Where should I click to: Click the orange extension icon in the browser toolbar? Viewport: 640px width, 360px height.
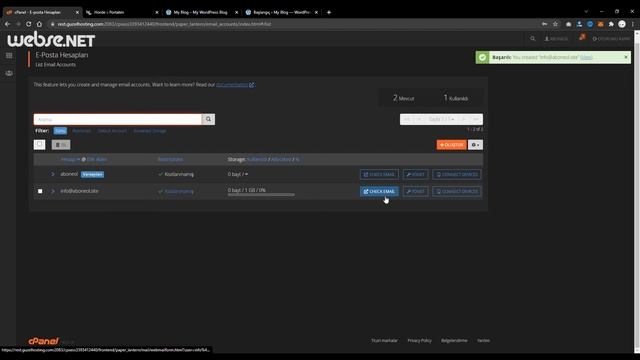pyautogui.click(x=600, y=24)
